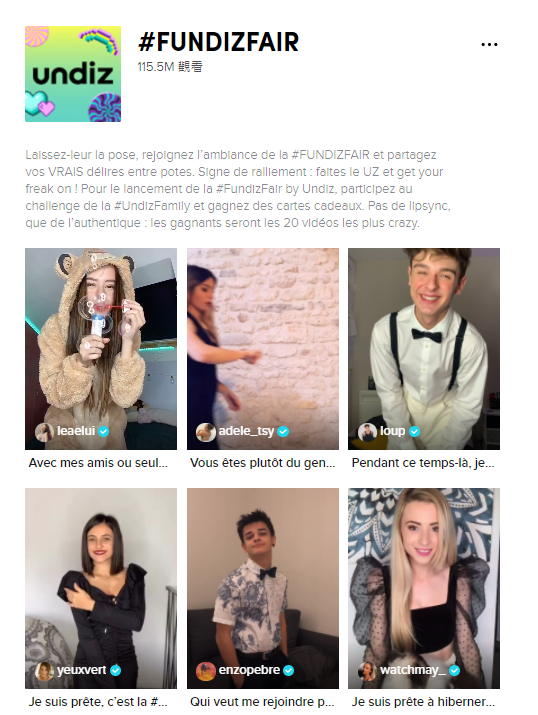
Task: Open enzopebre's profile avatar
Action: pos(206,670)
